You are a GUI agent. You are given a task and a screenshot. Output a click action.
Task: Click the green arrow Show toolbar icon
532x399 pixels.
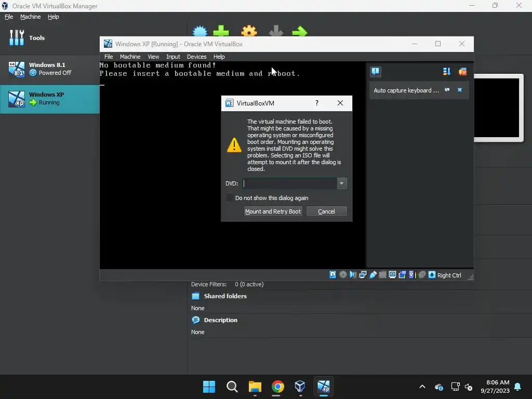tap(300, 32)
